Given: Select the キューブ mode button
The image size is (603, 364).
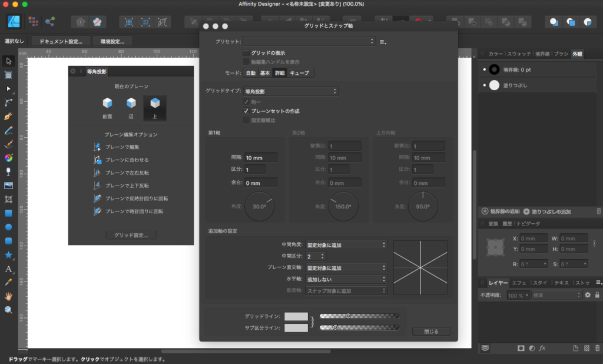Looking at the screenshot, I should point(299,73).
